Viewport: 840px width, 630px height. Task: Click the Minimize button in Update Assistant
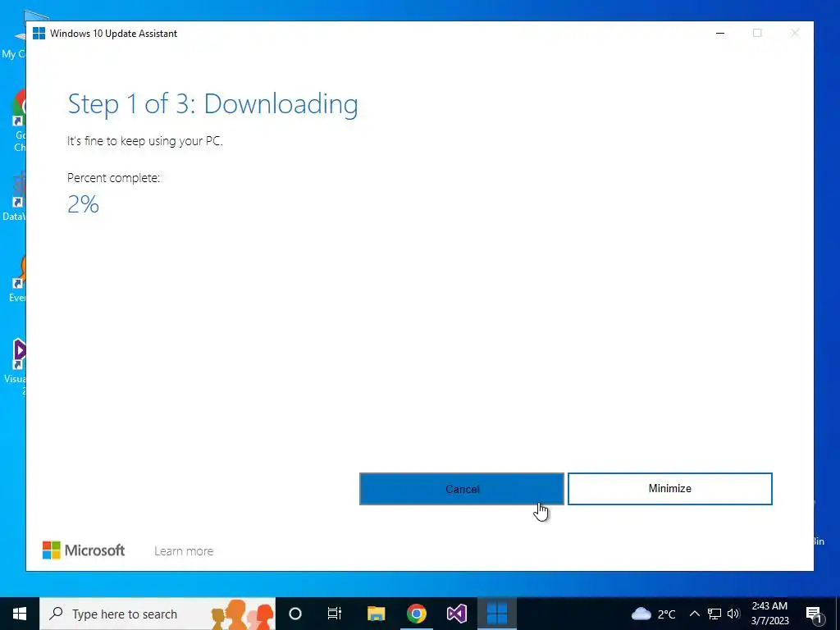669,489
